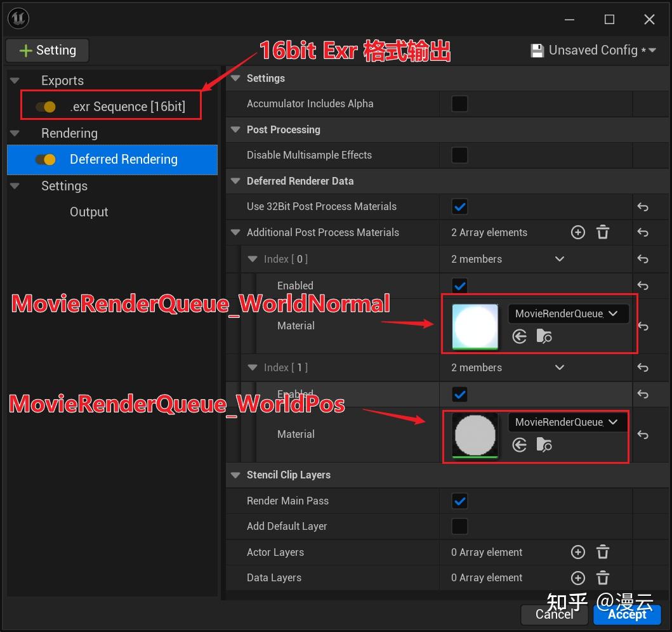Viewport: 672px width, 632px height.
Task: Add an element to Additional Post Process Materials
Action: point(577,232)
